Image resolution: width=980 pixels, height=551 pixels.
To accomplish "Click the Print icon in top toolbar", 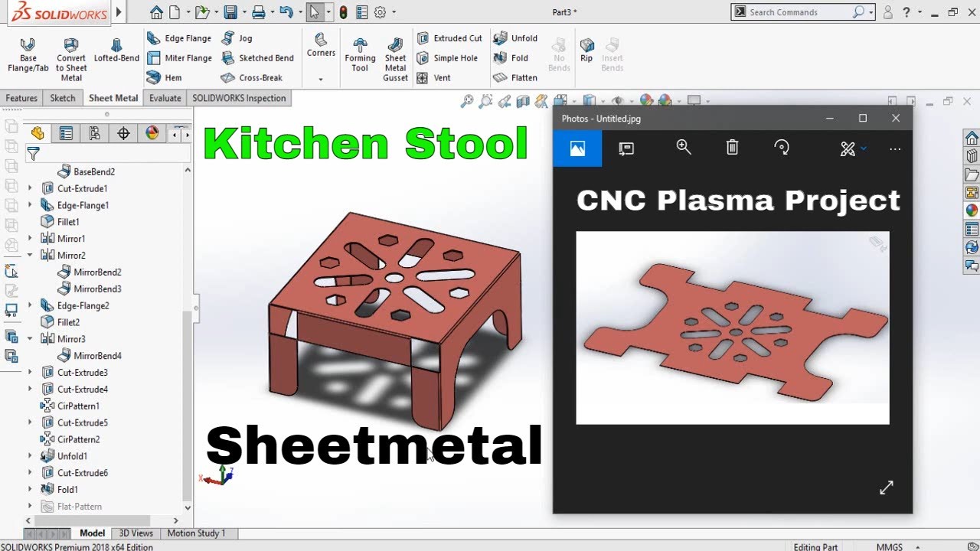I will tap(258, 11).
